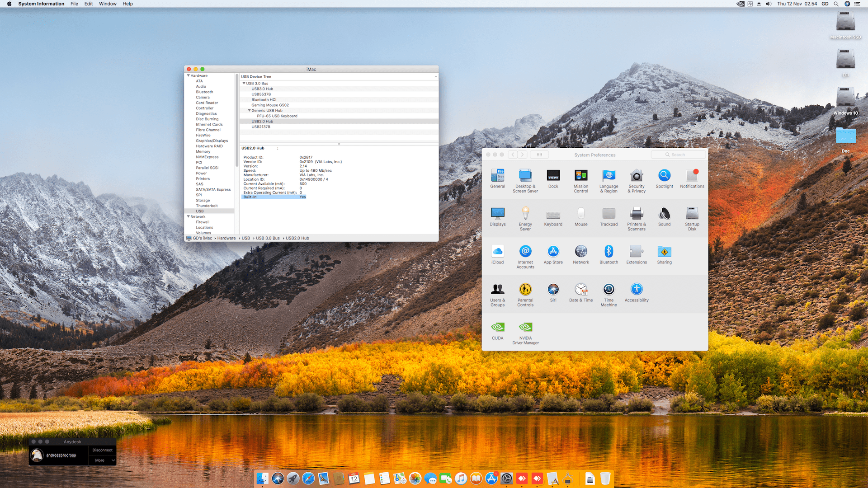
Task: Select Thunderbolt in hardware sidebar
Action: pyautogui.click(x=207, y=206)
